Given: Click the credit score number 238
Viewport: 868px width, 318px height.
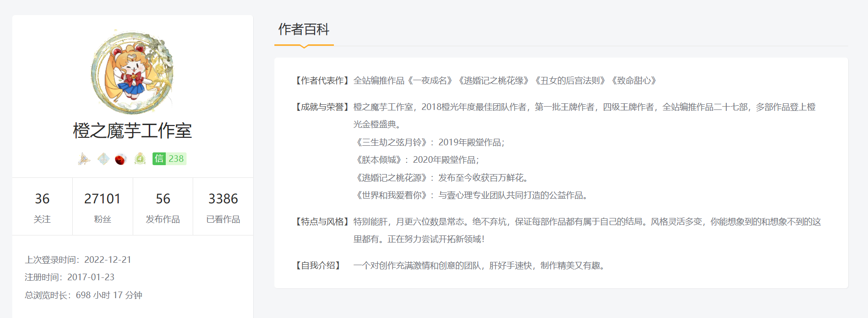Looking at the screenshot, I should [x=176, y=159].
